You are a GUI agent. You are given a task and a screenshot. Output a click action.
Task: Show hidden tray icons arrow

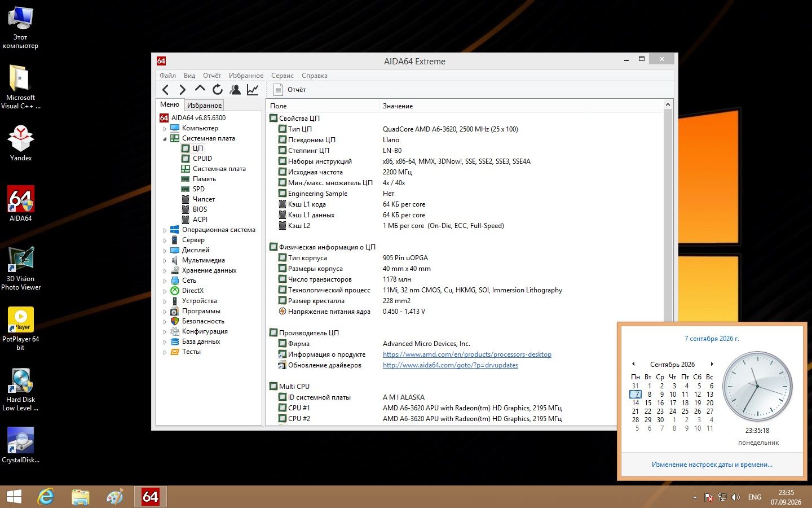[695, 497]
